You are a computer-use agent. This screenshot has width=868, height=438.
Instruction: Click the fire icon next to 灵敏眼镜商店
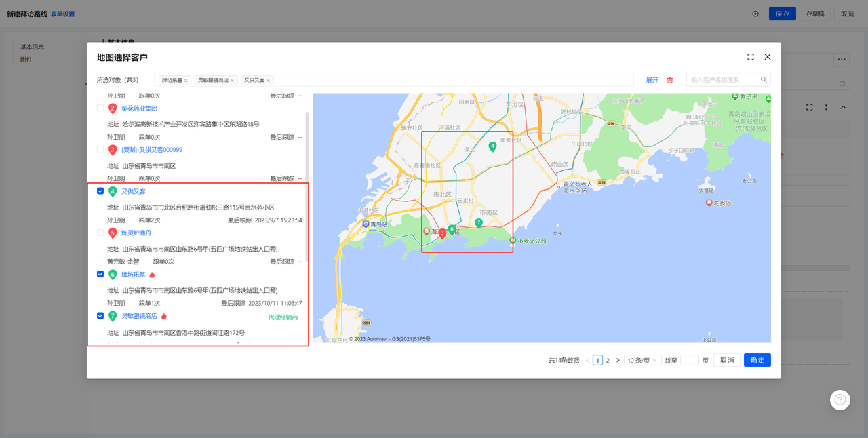(x=163, y=316)
